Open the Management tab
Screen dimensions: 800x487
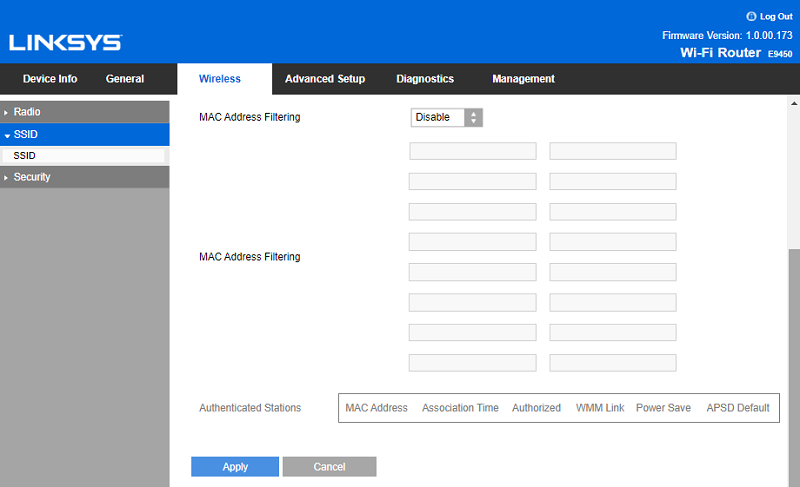point(523,79)
